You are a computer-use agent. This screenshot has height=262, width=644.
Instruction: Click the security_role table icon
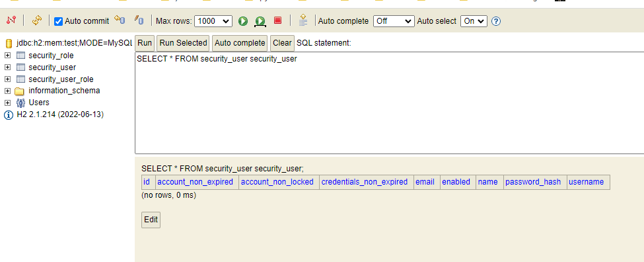(20, 55)
